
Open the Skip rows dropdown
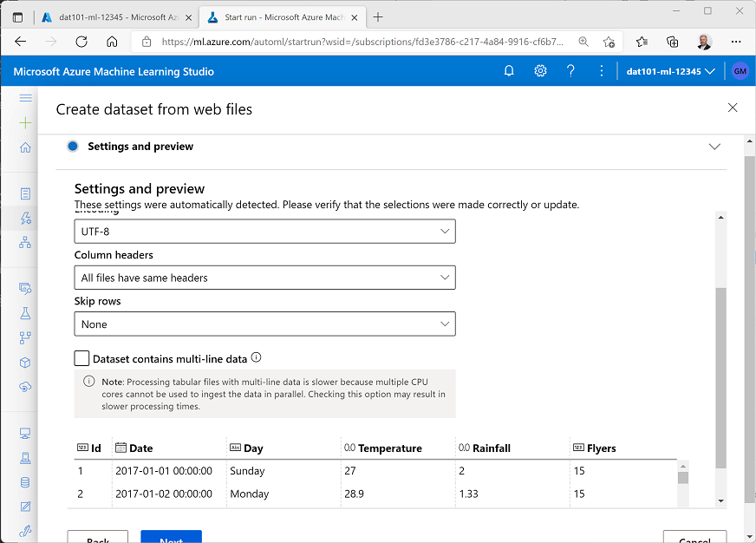(264, 324)
